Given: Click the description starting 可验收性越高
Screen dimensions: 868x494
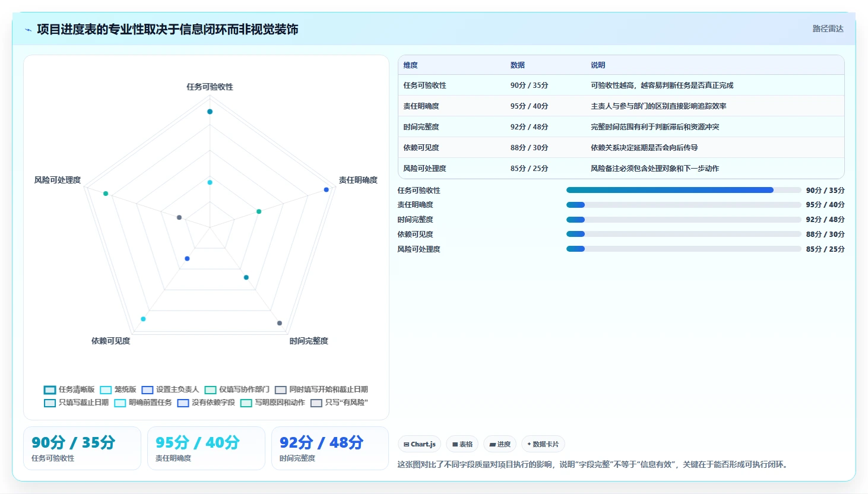Looking at the screenshot, I should (662, 85).
